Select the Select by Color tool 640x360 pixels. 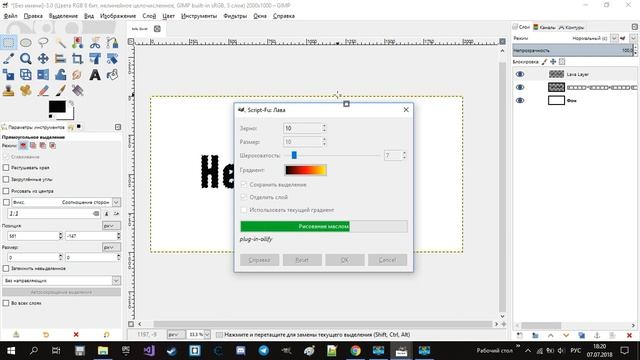[x=78, y=42]
